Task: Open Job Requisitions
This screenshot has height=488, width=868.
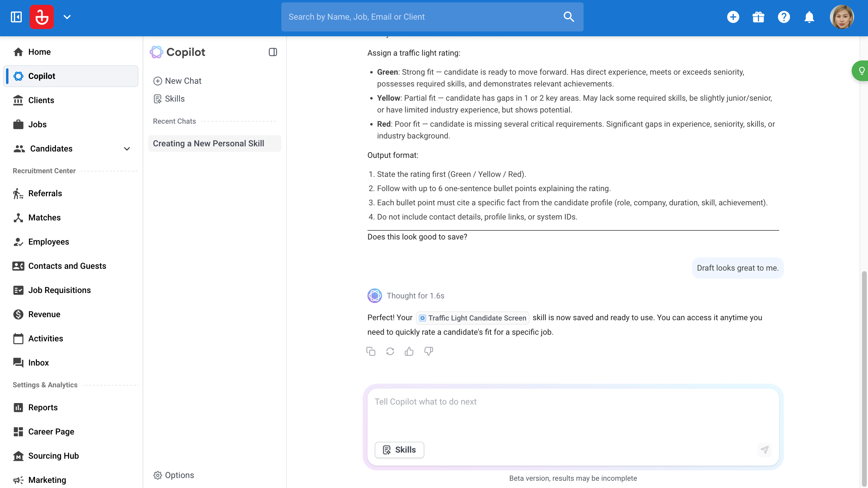Action: [x=71, y=290]
